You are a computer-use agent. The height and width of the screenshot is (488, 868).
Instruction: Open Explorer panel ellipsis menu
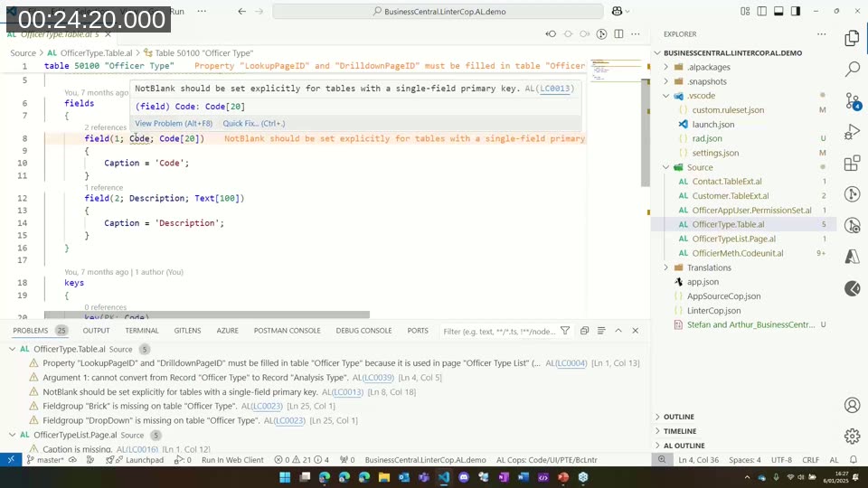pyautogui.click(x=822, y=33)
